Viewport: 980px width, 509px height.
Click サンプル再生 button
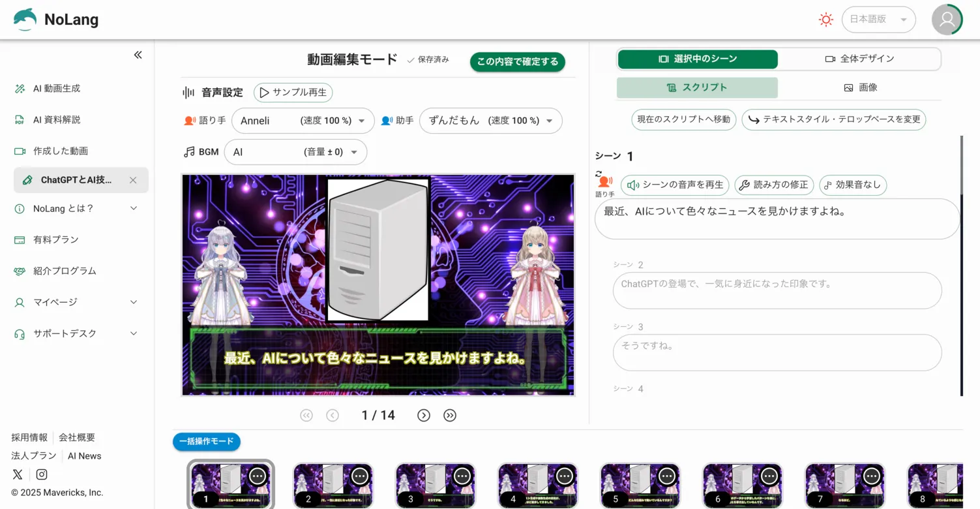(293, 93)
